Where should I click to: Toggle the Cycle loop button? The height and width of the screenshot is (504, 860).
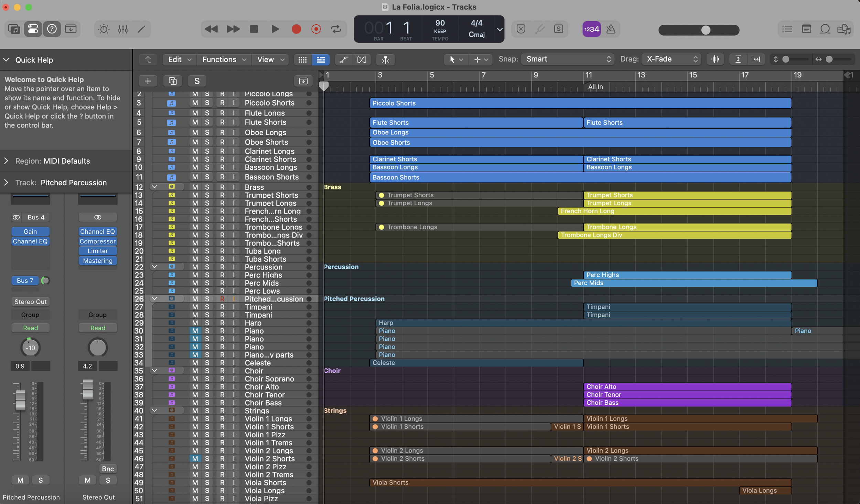point(336,29)
